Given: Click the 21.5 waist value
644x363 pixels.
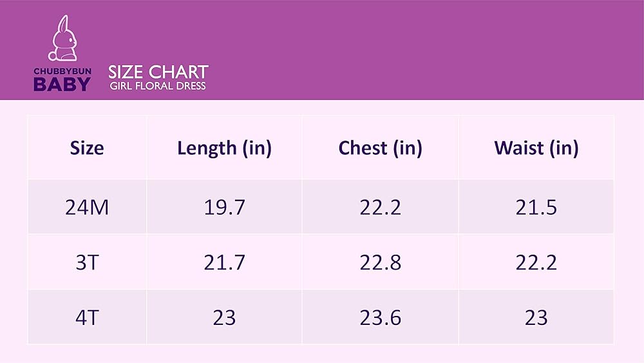Looking at the screenshot, I should (536, 207).
